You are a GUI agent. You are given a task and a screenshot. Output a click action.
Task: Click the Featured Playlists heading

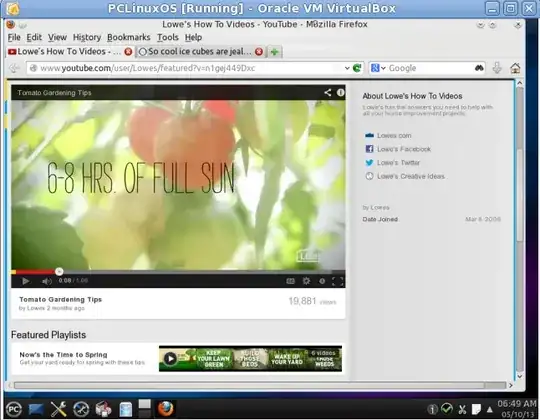tap(49, 335)
